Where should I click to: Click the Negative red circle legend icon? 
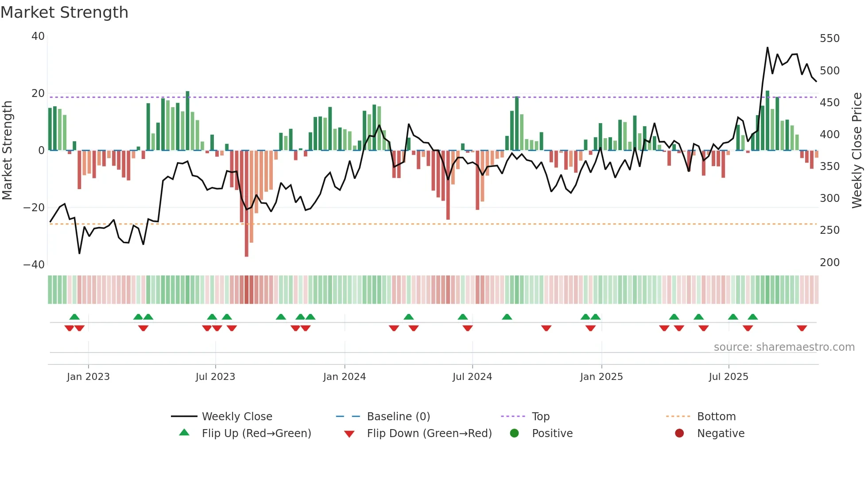679,433
